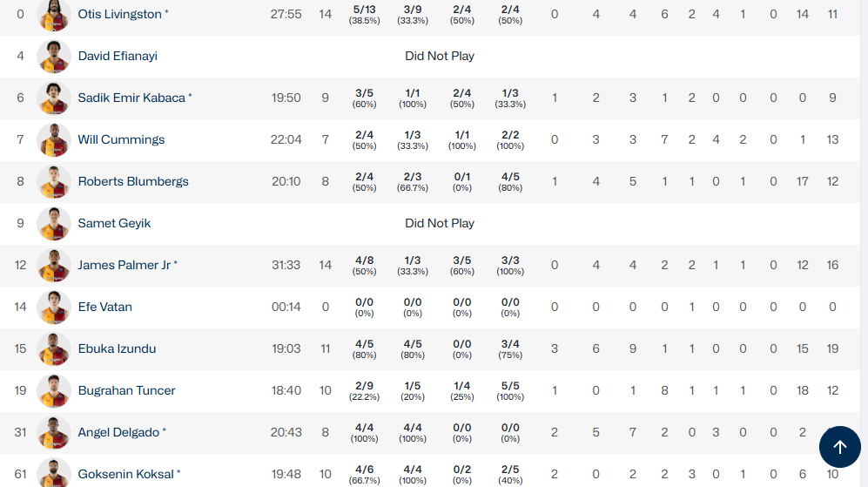Click Sadik Emir Kabaca's player photo

click(x=54, y=98)
